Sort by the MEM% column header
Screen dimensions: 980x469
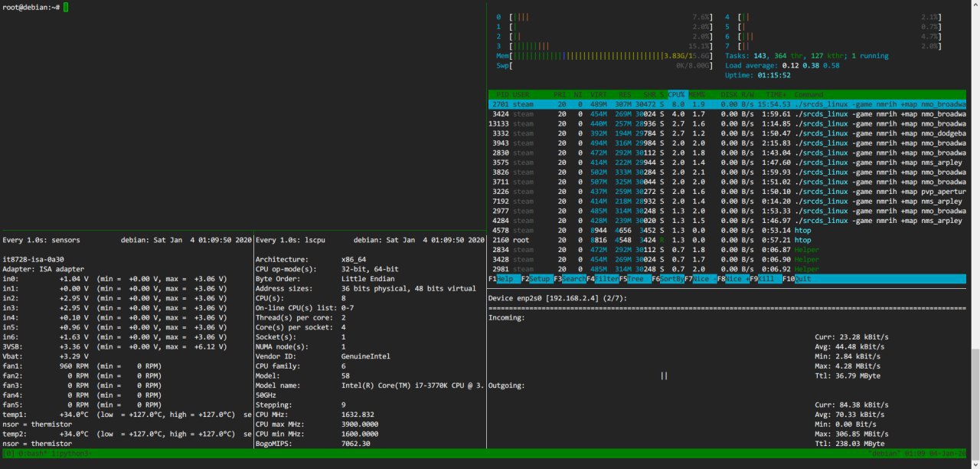(697, 94)
